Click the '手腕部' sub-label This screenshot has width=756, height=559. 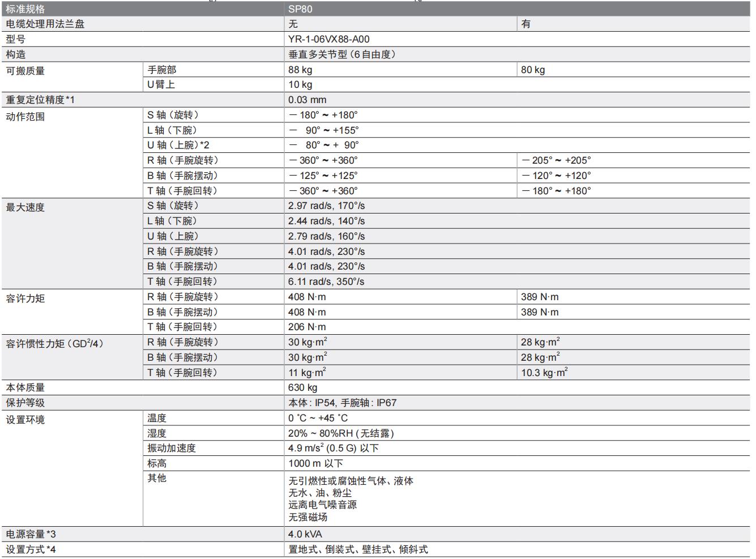point(162,70)
